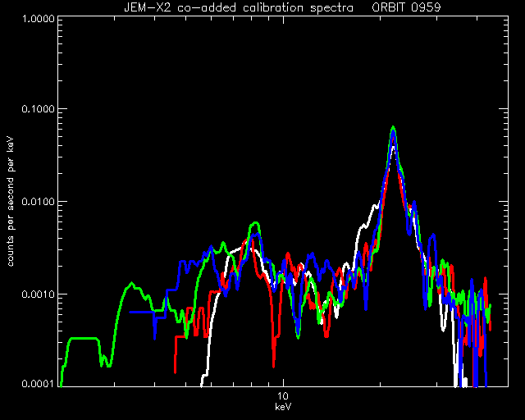Click the 0.0100 y-axis tick label

pyautogui.click(x=38, y=202)
